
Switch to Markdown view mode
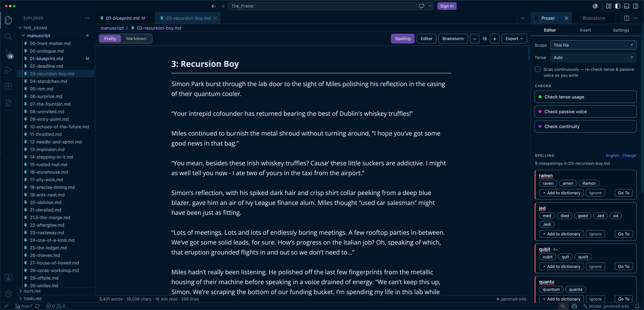136,39
